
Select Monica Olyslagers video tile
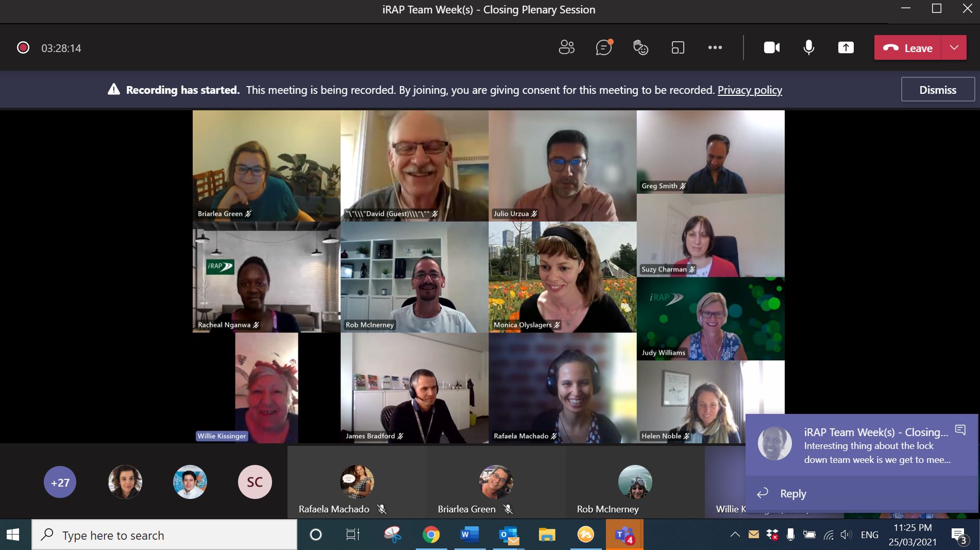coord(562,277)
